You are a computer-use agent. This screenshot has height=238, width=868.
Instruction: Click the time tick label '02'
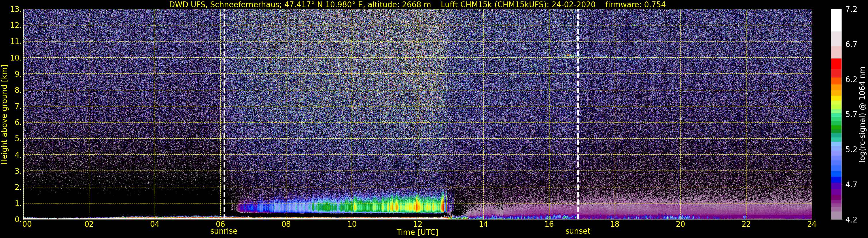point(89,224)
